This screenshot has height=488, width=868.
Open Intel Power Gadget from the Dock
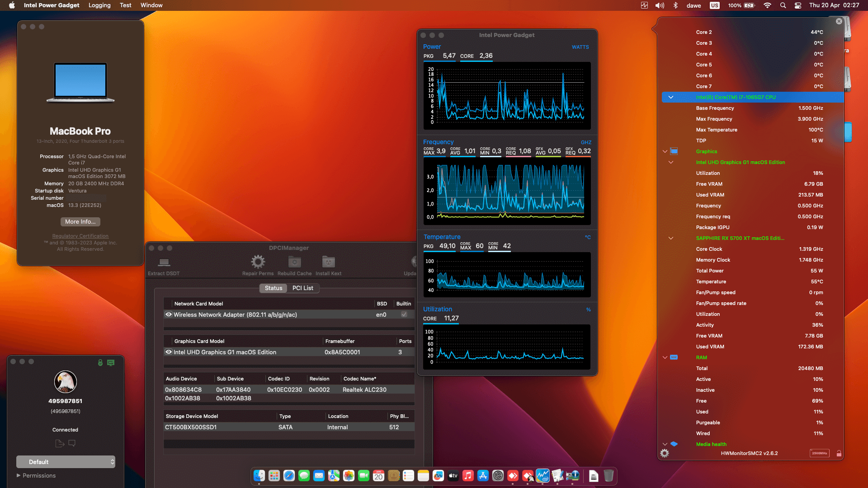[542, 475]
